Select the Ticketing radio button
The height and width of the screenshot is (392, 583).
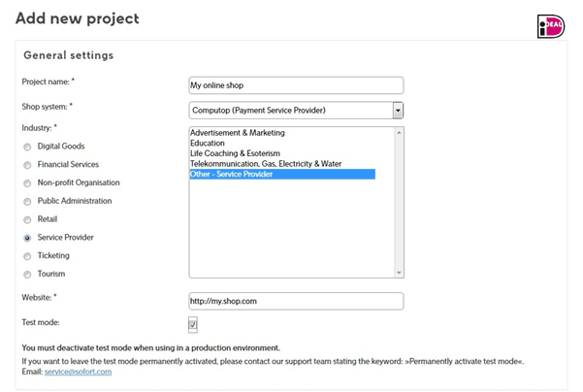[27, 256]
